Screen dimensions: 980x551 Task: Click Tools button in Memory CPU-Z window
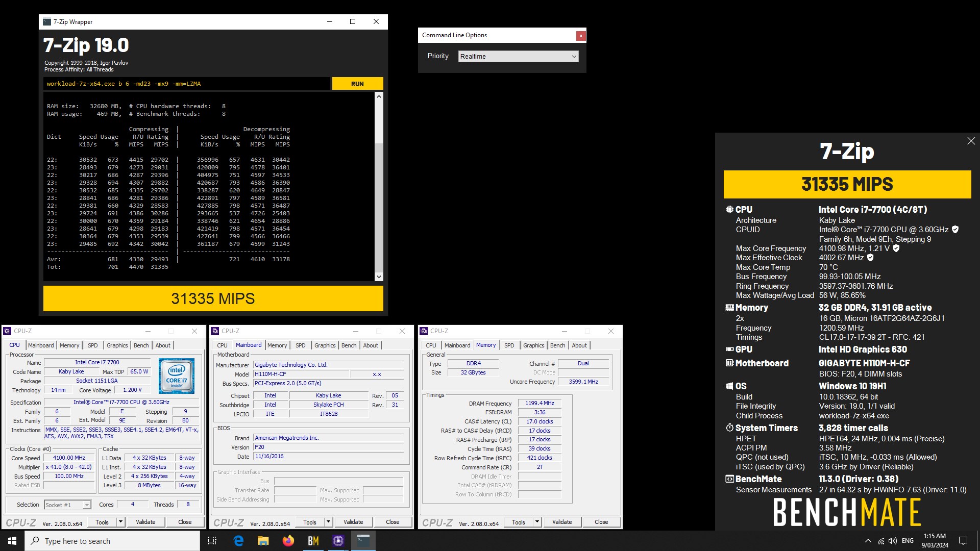[x=519, y=522]
